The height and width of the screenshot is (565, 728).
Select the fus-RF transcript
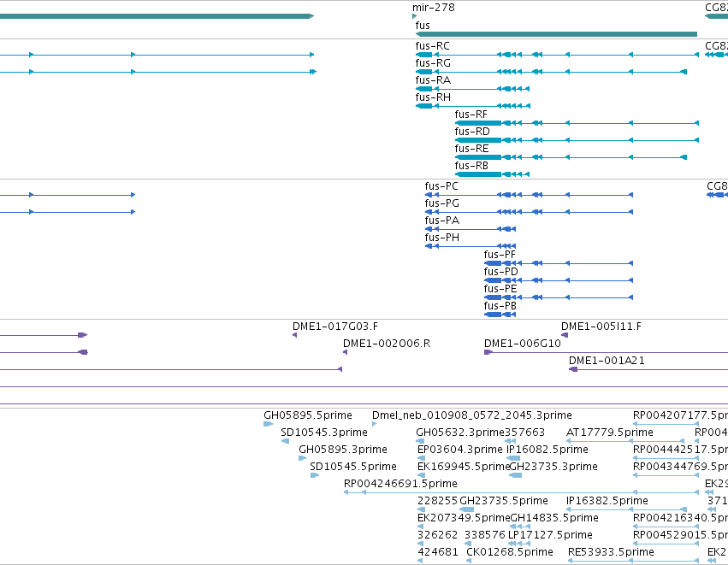577,123
